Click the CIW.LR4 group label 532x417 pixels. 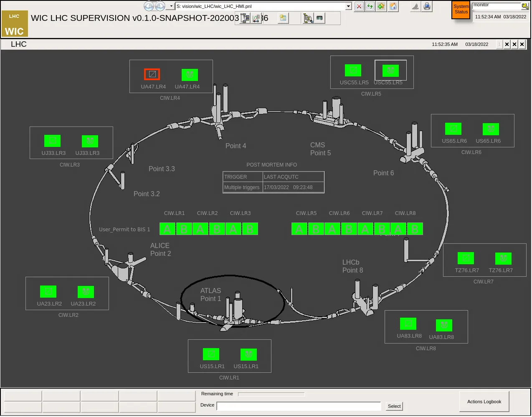click(170, 98)
